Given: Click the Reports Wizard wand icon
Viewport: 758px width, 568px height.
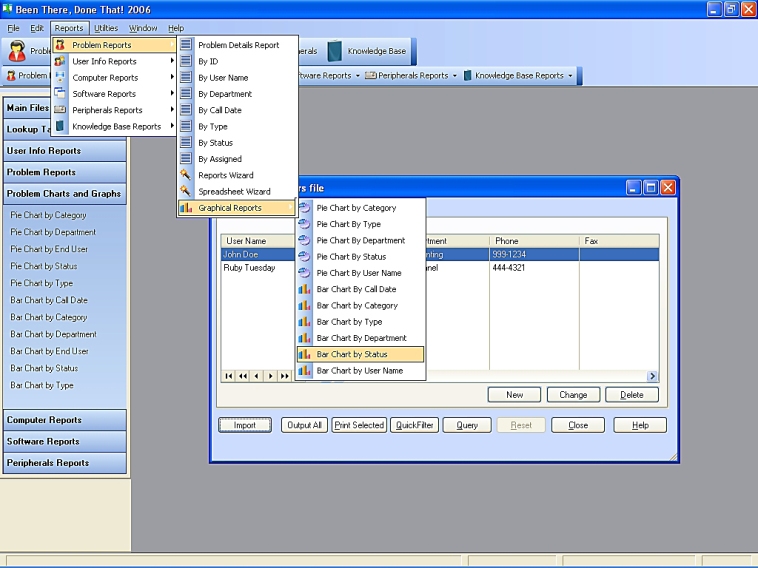Looking at the screenshot, I should point(186,175).
